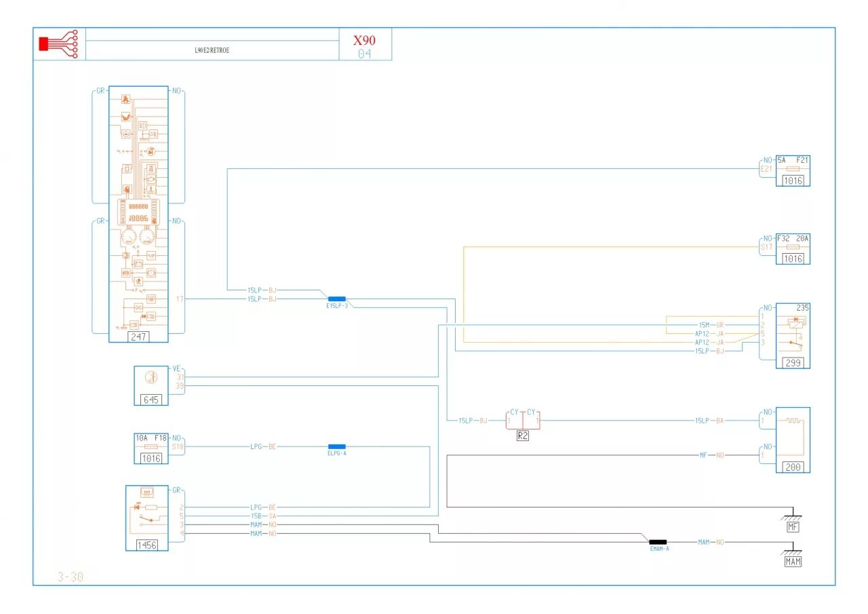The height and width of the screenshot is (614, 868).
Task: Click the 04 number under X90
Action: click(x=365, y=54)
